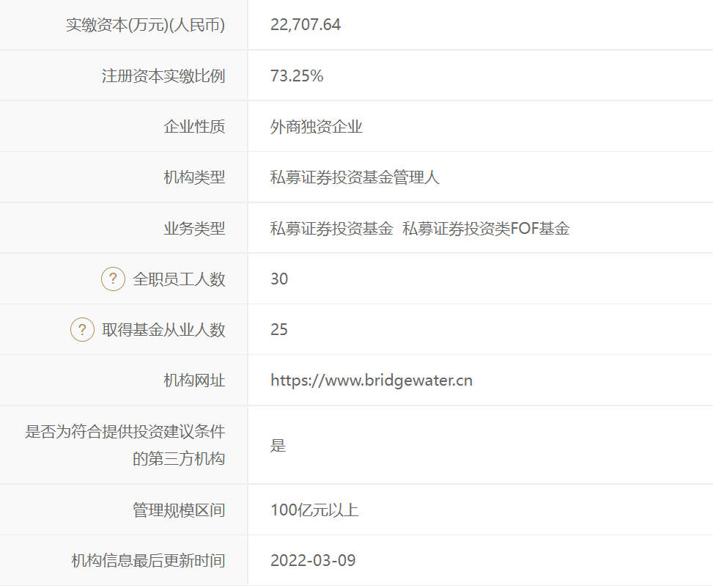Viewport: 713px width, 588px height.
Task: Click the 实缴资本(万元)(人民币) label
Action: tap(145, 25)
